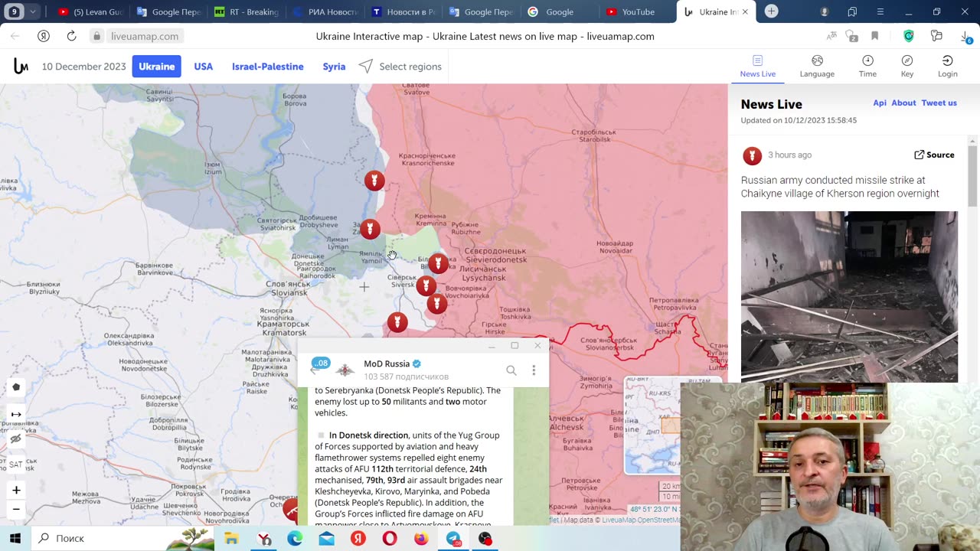980x551 pixels.
Task: Toggle SAT satellite map view
Action: (16, 465)
